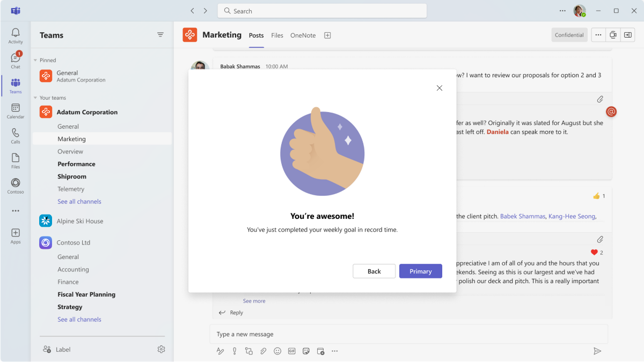
Task: Start a meeting with video camera icon
Action: [x=613, y=35]
